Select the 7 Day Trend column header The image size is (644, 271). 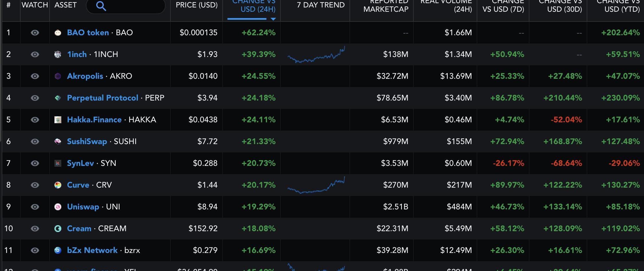pos(321,5)
